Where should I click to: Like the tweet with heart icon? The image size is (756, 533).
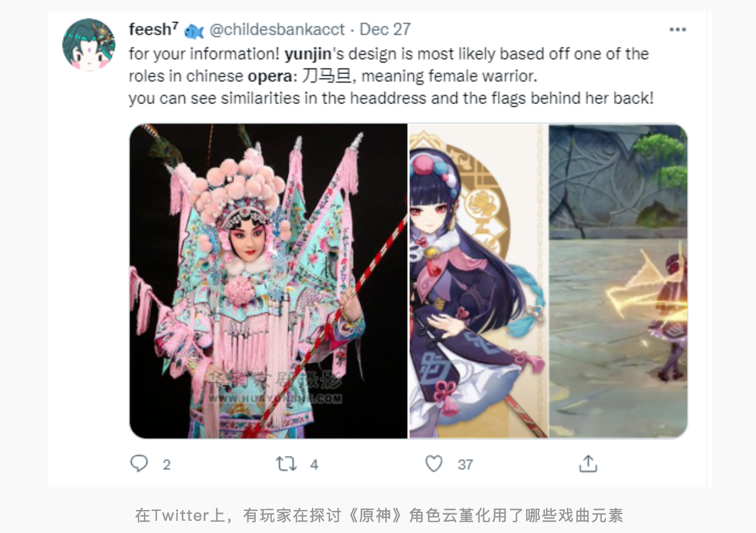tap(433, 463)
